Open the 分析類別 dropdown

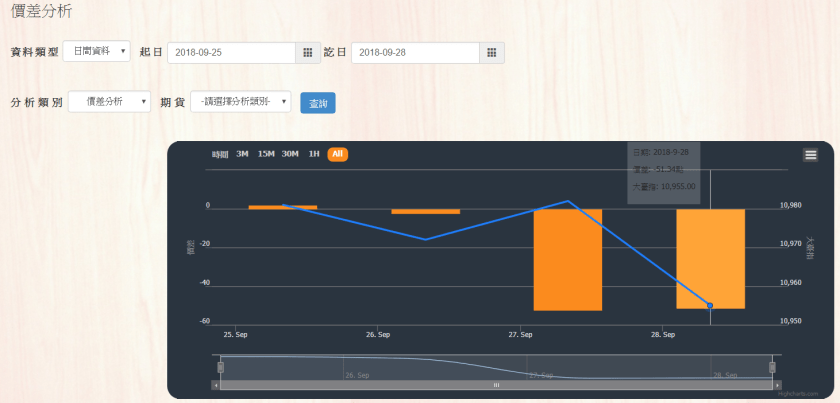pos(109,102)
